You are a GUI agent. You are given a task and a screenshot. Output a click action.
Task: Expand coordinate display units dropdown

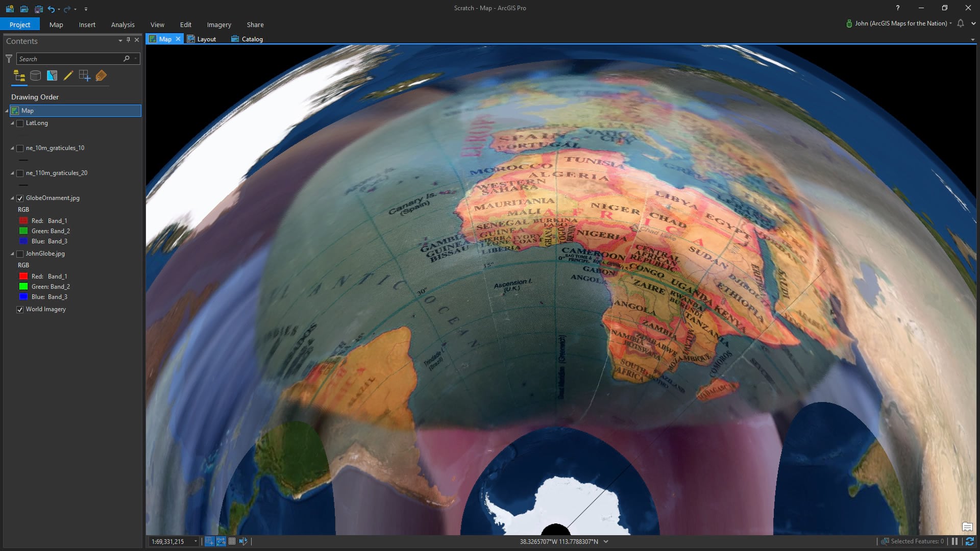pos(606,541)
